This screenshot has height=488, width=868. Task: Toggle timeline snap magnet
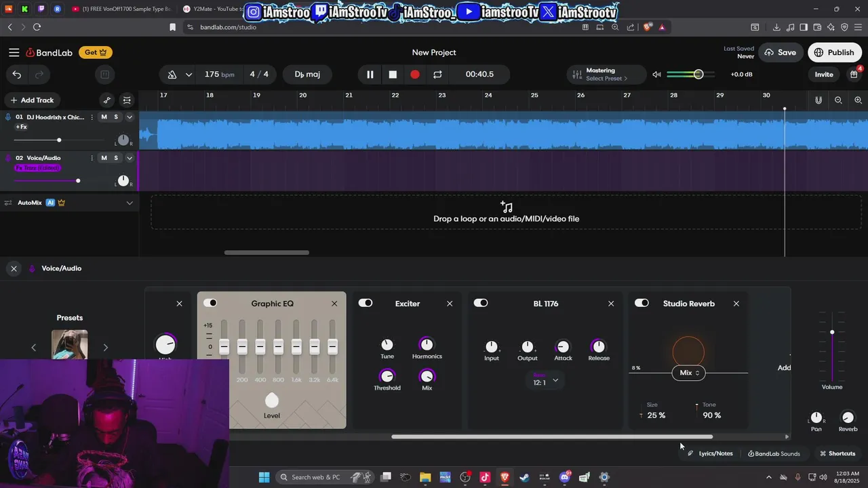(x=818, y=100)
